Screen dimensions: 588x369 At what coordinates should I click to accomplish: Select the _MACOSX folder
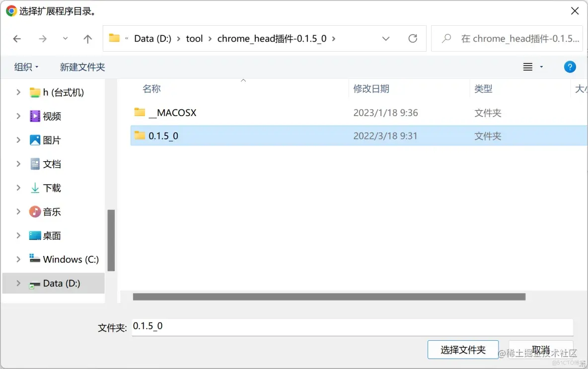[171, 113]
